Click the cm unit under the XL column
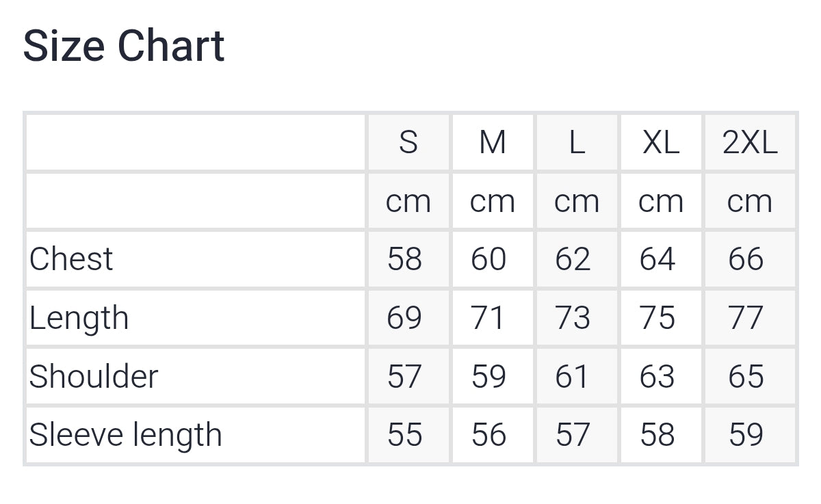The image size is (821, 504). click(661, 201)
